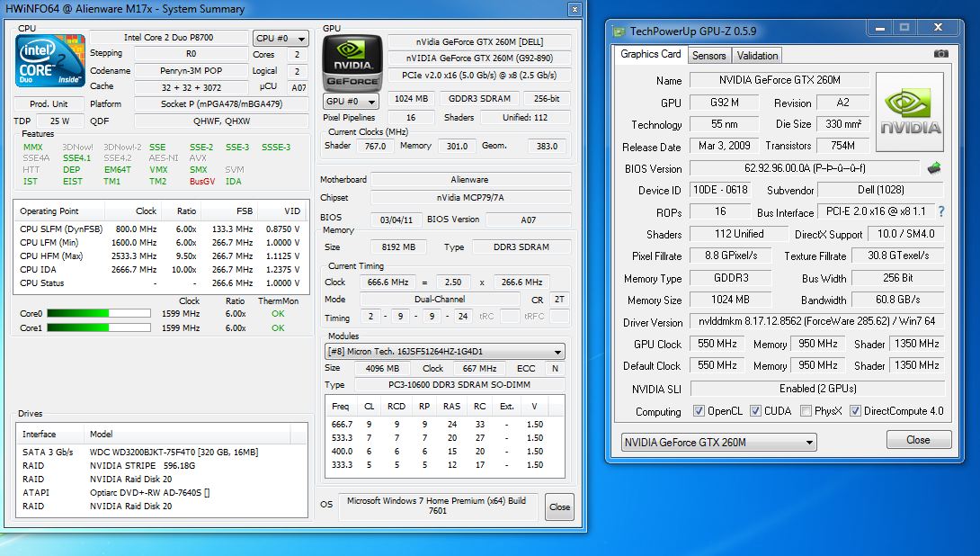Toggle the OpenCL checkbox
Image resolution: width=980 pixels, height=556 pixels.
699,411
